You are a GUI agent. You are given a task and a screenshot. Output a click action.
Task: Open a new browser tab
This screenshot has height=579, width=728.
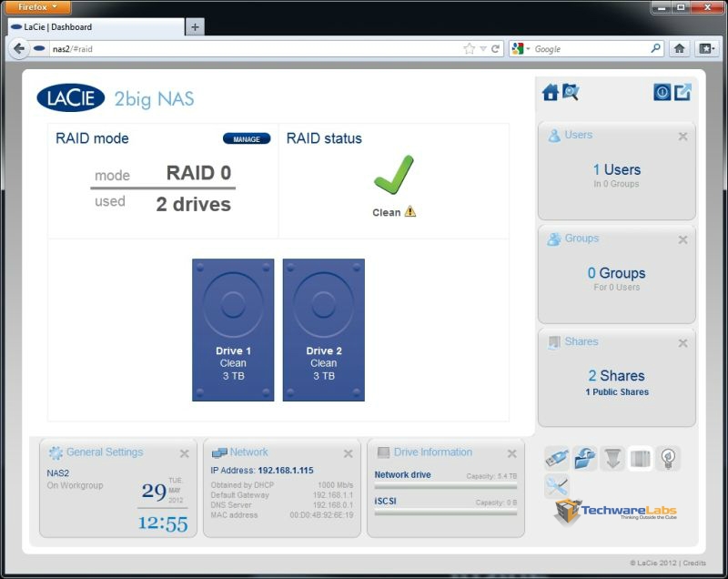194,27
